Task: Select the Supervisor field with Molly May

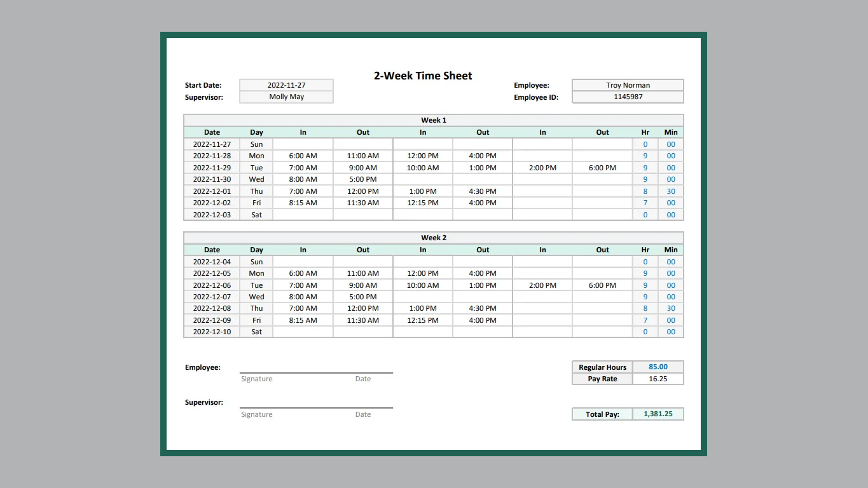Action: pyautogui.click(x=286, y=97)
